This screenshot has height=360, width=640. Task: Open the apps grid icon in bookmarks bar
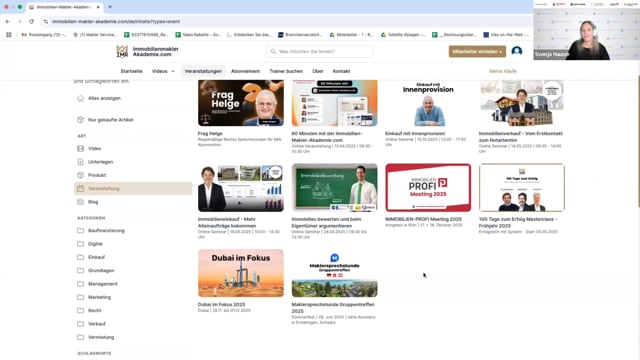pos(9,35)
